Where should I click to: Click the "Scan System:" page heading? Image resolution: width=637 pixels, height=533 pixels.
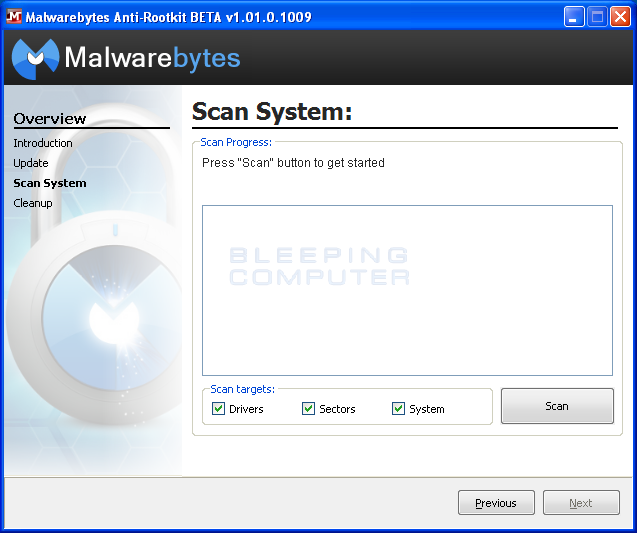coord(272,111)
